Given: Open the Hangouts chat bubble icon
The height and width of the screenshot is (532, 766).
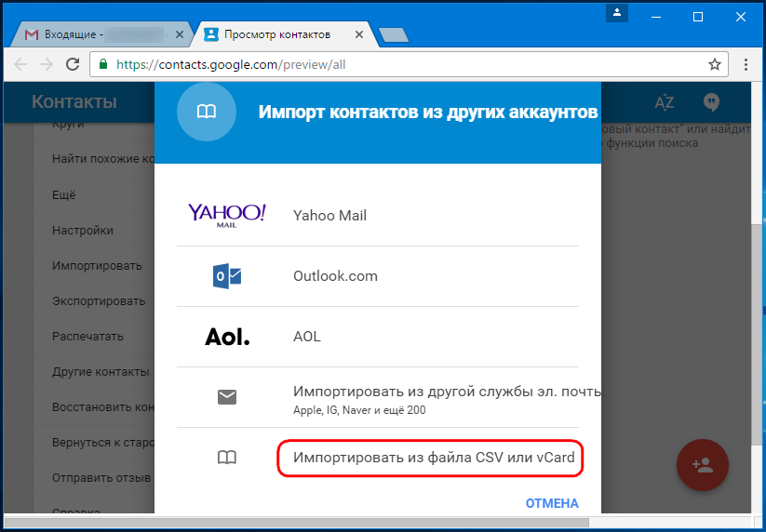Looking at the screenshot, I should pyautogui.click(x=711, y=102).
